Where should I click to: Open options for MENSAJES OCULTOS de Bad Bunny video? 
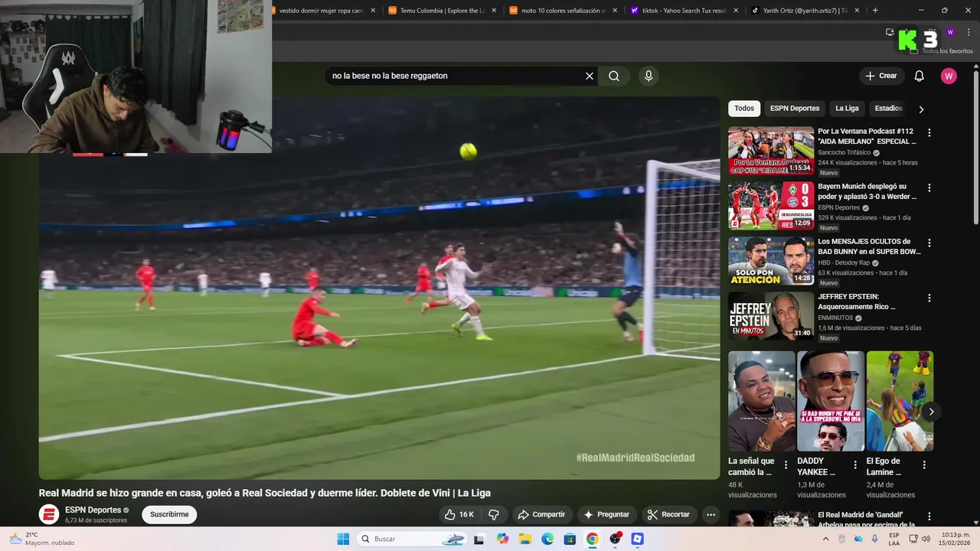(929, 243)
